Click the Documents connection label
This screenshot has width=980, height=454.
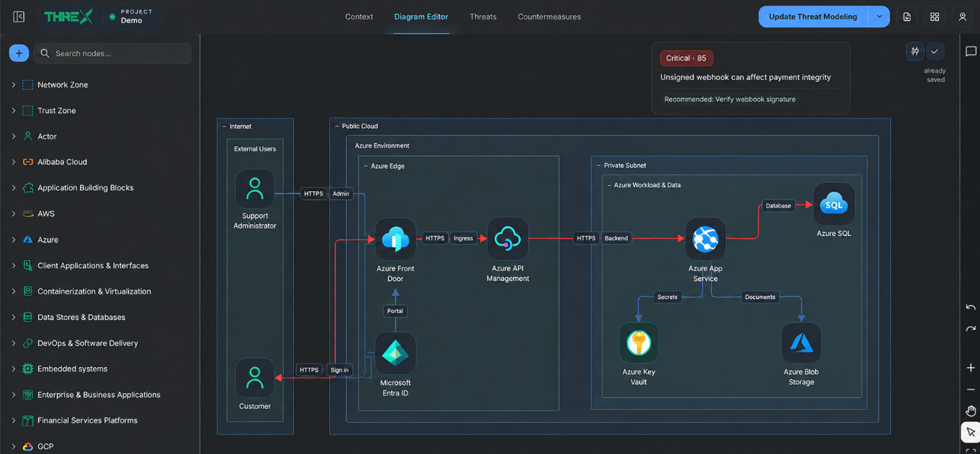[x=760, y=297]
